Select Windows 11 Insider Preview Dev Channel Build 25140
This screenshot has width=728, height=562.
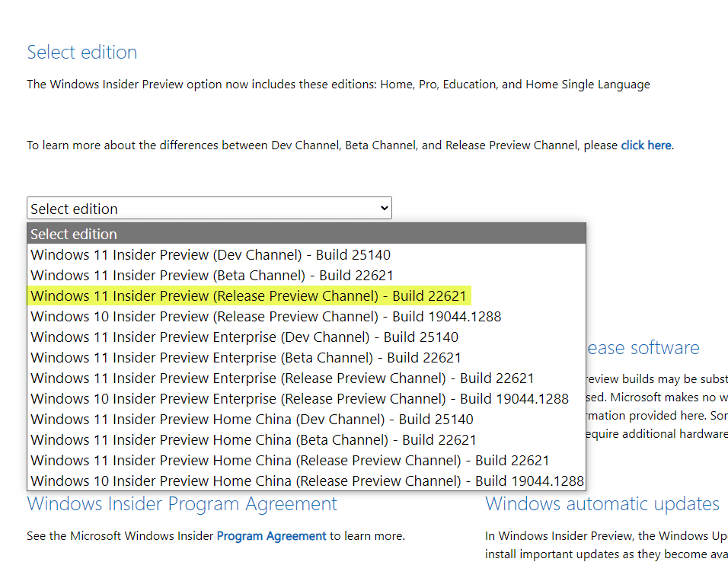tap(210, 254)
